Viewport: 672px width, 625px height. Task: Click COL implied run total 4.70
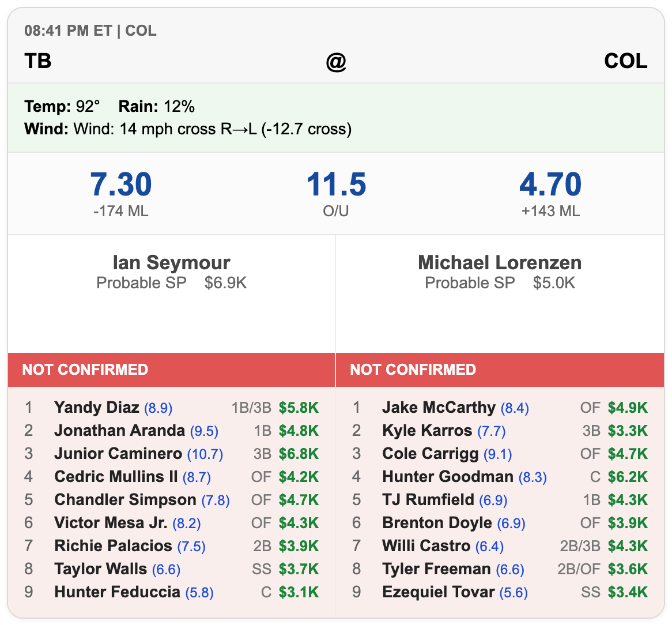(550, 185)
